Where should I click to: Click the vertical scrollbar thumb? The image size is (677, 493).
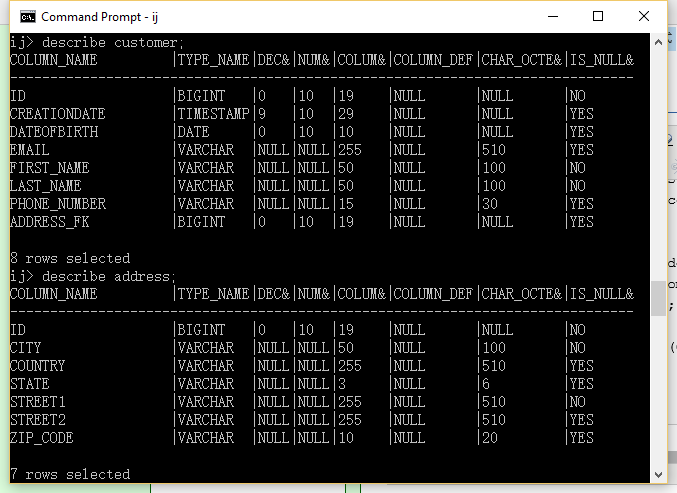click(658, 299)
